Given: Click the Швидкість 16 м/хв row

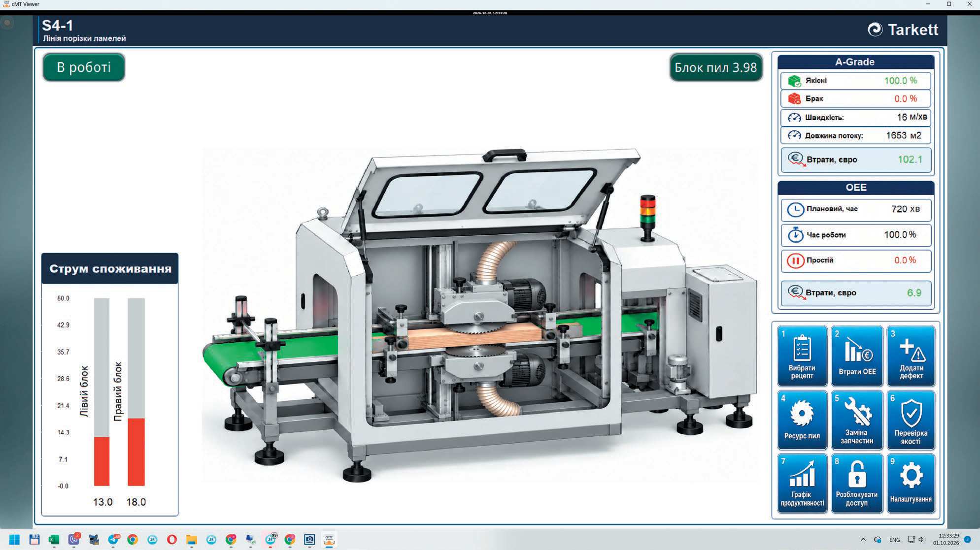Looking at the screenshot, I should coord(856,117).
